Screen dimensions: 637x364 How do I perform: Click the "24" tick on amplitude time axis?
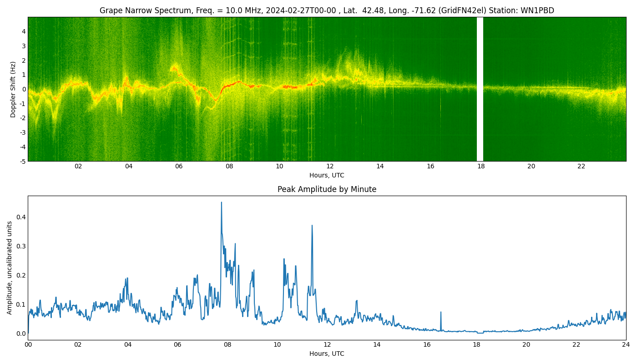626,344
